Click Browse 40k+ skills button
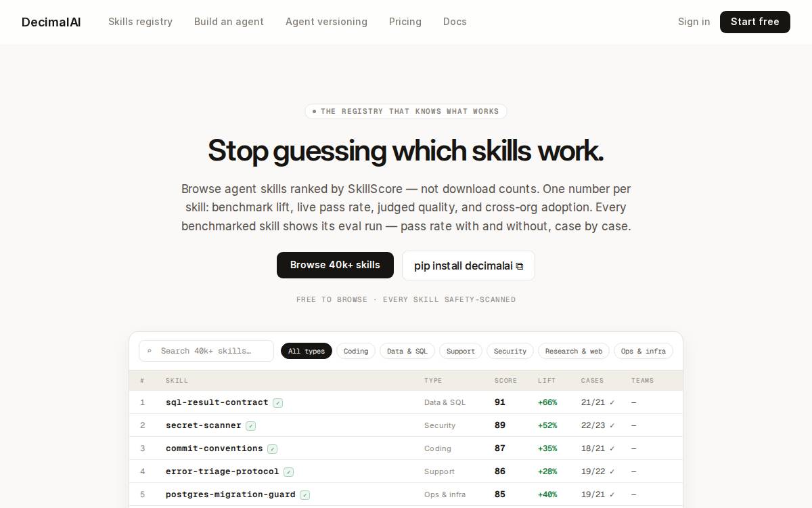The image size is (812, 508). click(335, 265)
